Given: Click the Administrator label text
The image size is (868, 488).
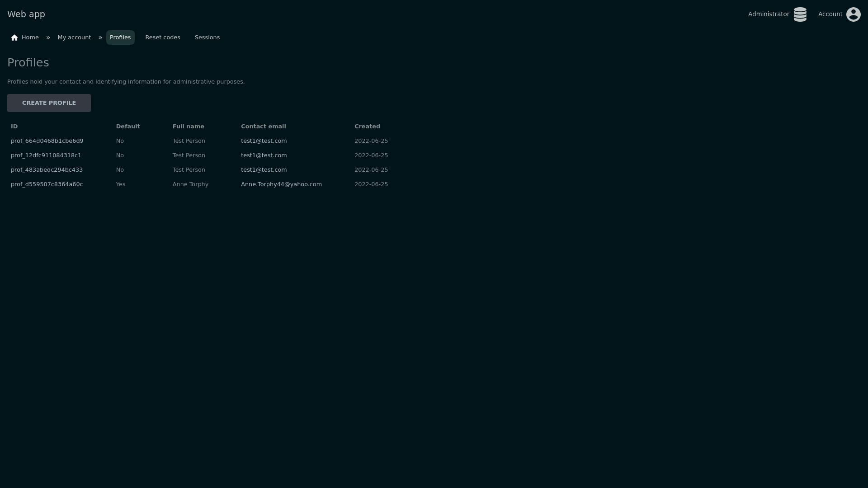Looking at the screenshot, I should pos(768,14).
